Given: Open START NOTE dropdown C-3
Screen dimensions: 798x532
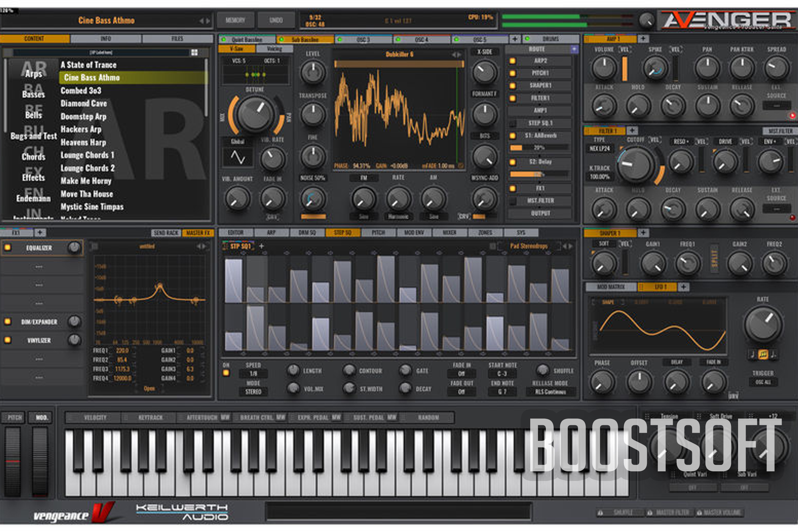Looking at the screenshot, I should point(502,373).
